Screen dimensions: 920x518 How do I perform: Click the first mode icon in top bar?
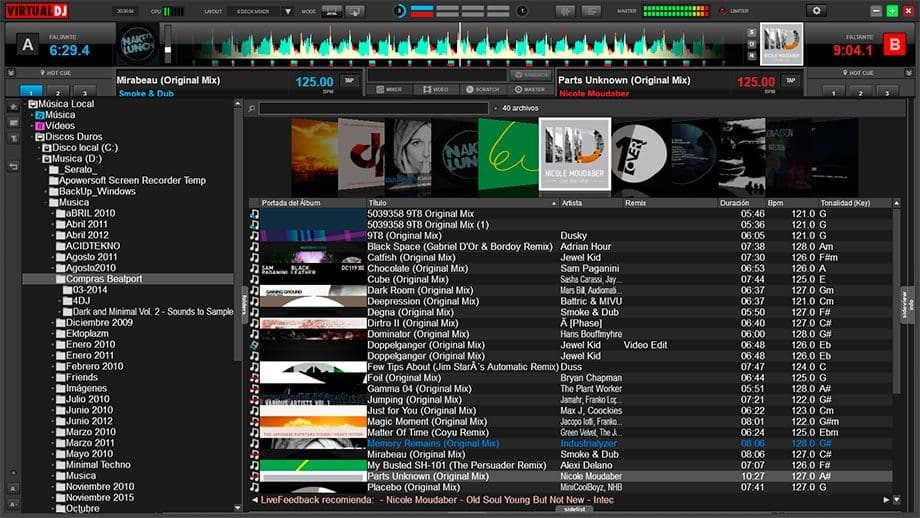[x=332, y=11]
